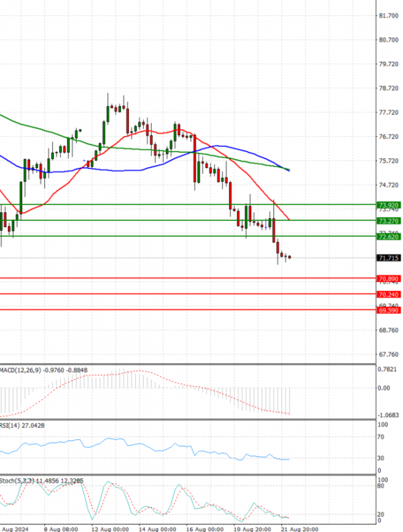This screenshot has height=532, width=403.
Task: Click the 67.760 value on price axis
Action: click(x=389, y=355)
